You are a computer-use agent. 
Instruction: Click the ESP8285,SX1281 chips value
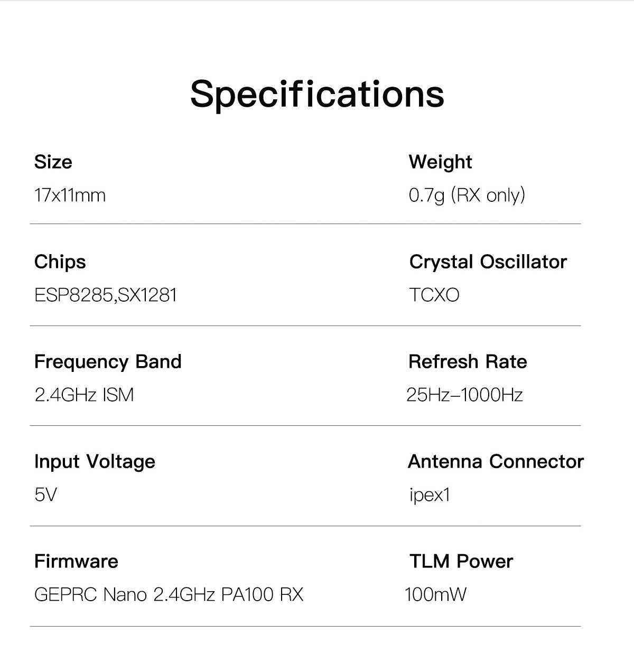(x=105, y=295)
